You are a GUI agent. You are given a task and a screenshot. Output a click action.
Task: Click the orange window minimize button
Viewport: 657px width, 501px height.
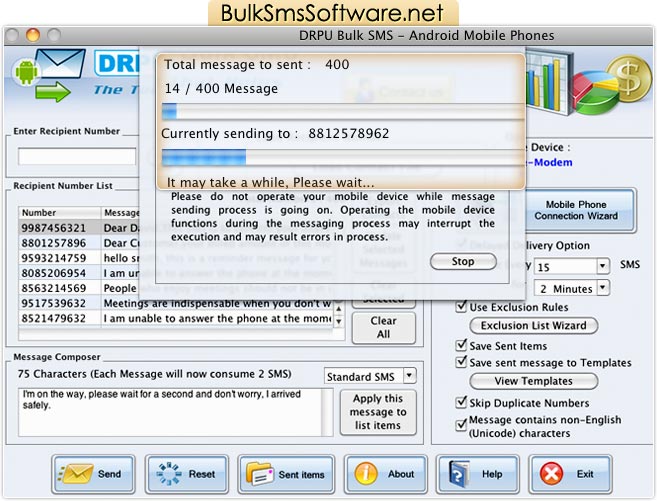[33, 35]
